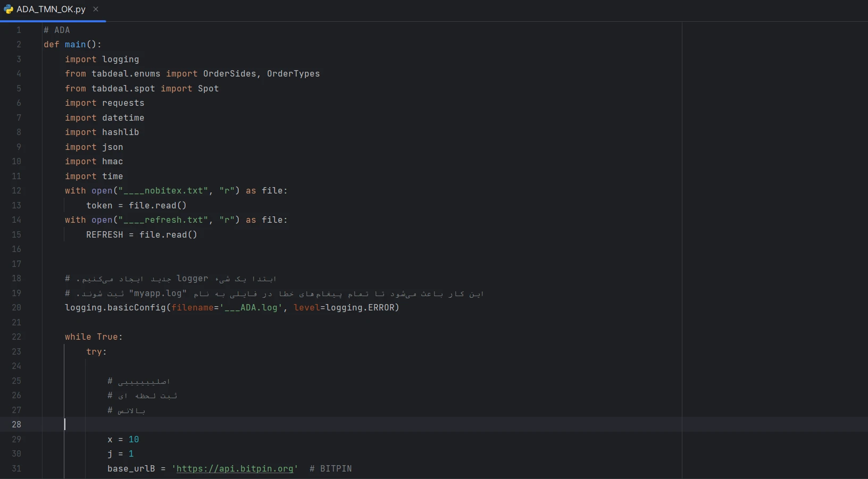
Task: Click the number 10 assigned to x
Action: [133, 439]
